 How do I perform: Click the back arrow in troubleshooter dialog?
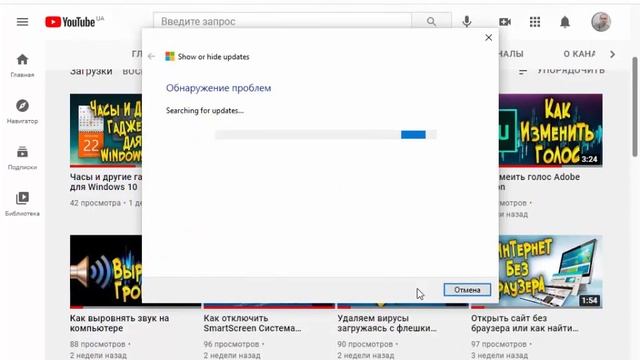coord(151,56)
